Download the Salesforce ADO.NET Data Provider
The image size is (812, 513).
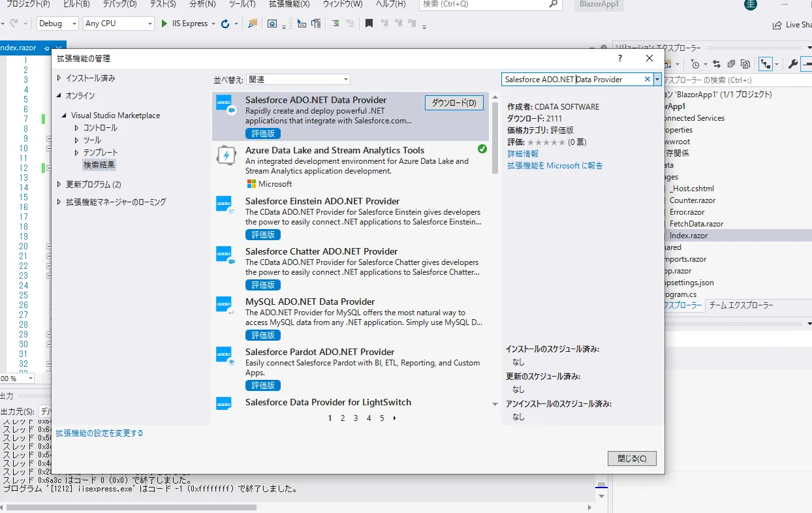pyautogui.click(x=454, y=102)
